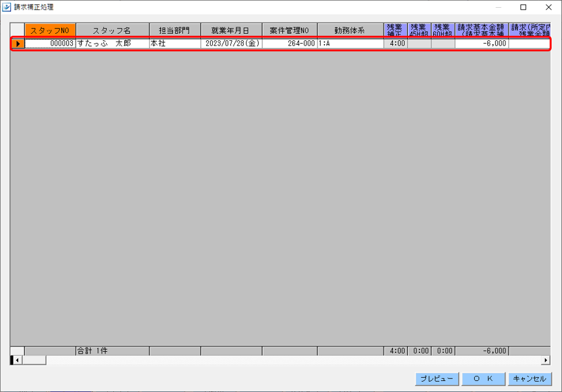Click the 案件管理NO column header

pyautogui.click(x=290, y=31)
